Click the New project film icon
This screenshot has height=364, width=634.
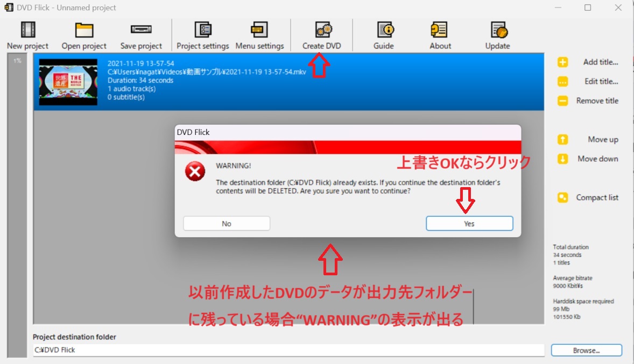[28, 30]
